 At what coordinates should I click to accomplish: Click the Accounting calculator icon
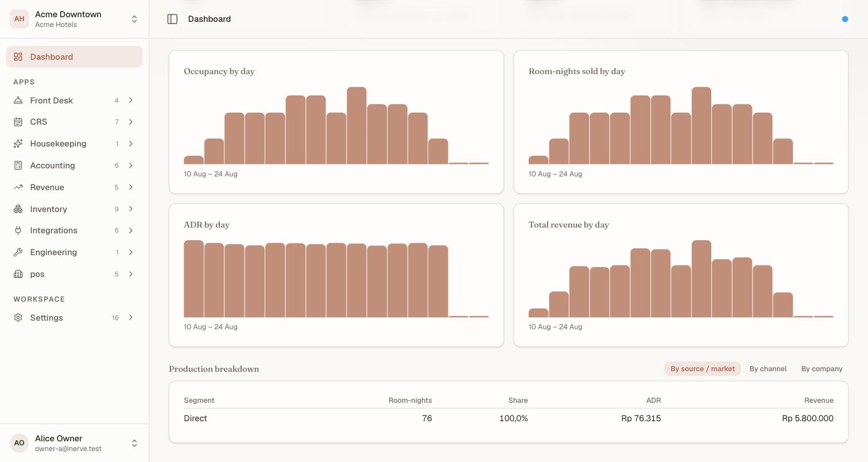(18, 165)
